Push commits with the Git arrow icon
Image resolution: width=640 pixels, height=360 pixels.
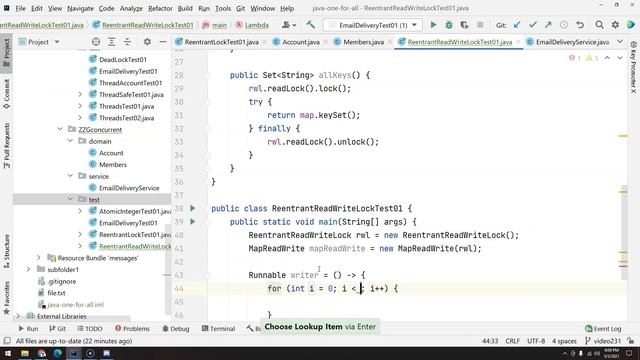tap(548, 25)
